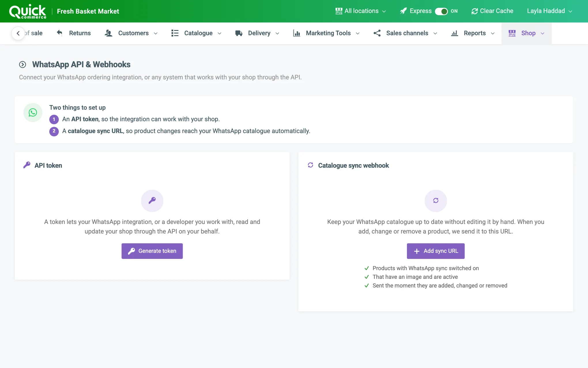Click the All locations store icon
This screenshot has width=588, height=368.
339,11
